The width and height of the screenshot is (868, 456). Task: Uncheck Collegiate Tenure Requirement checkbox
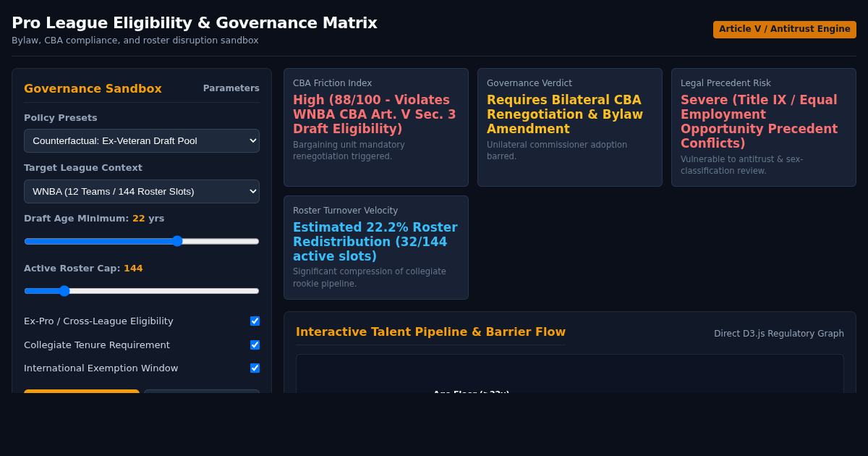[255, 345]
